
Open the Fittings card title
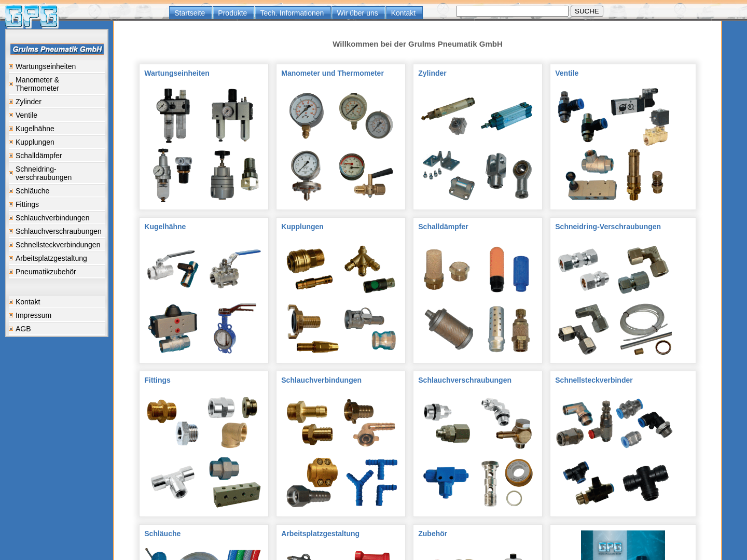(157, 380)
